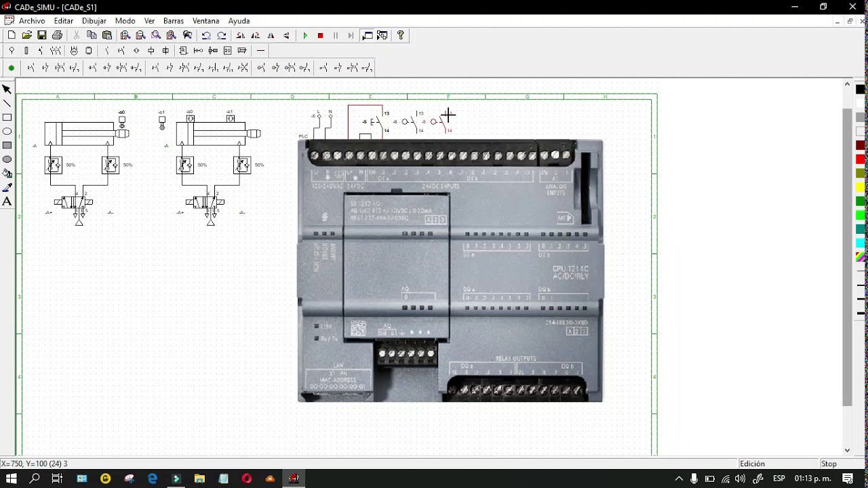868x488 pixels.
Task: Select the text tool labeled A
Action: click(7, 201)
